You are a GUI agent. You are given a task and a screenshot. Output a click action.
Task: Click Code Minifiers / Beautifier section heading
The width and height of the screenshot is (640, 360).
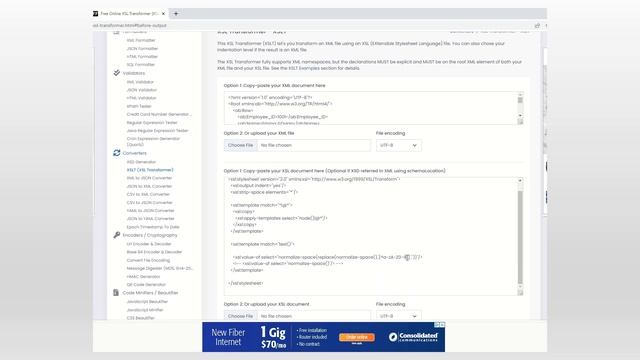point(150,293)
